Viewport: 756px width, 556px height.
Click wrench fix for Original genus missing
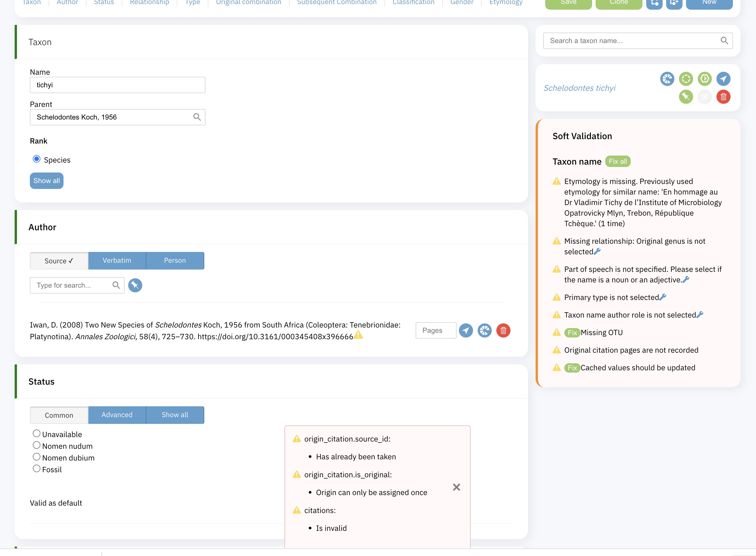click(597, 251)
